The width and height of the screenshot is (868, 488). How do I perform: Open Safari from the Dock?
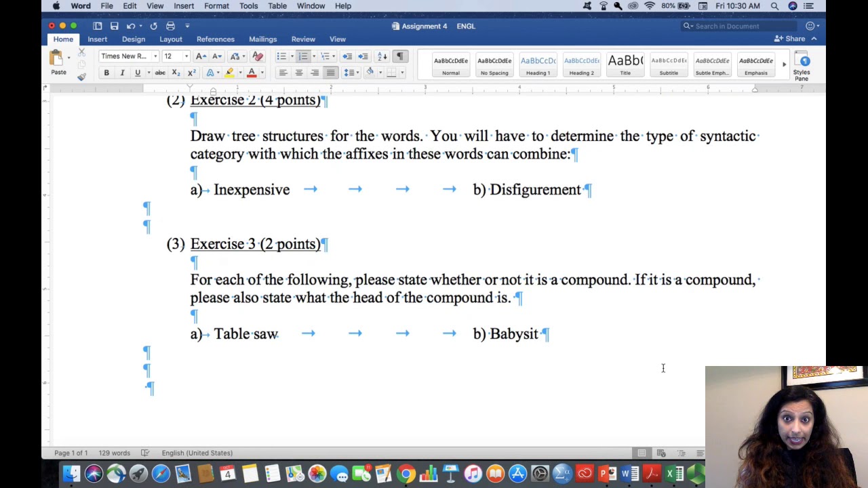(x=161, y=473)
